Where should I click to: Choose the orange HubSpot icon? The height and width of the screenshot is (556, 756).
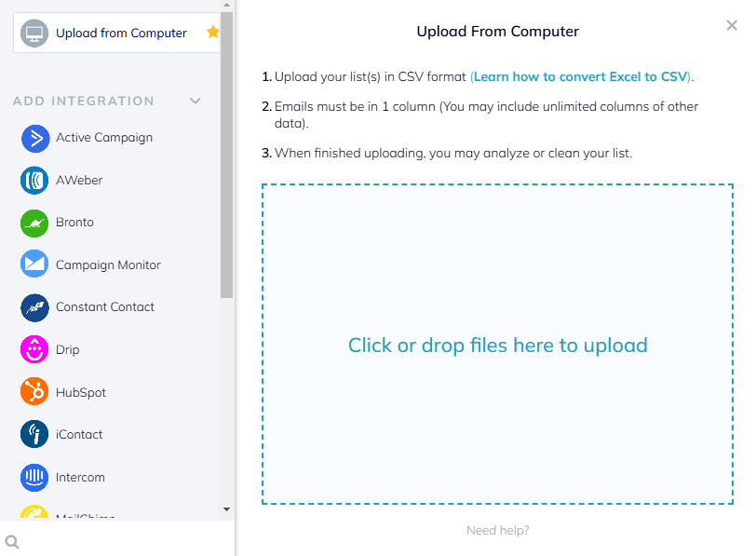click(34, 391)
